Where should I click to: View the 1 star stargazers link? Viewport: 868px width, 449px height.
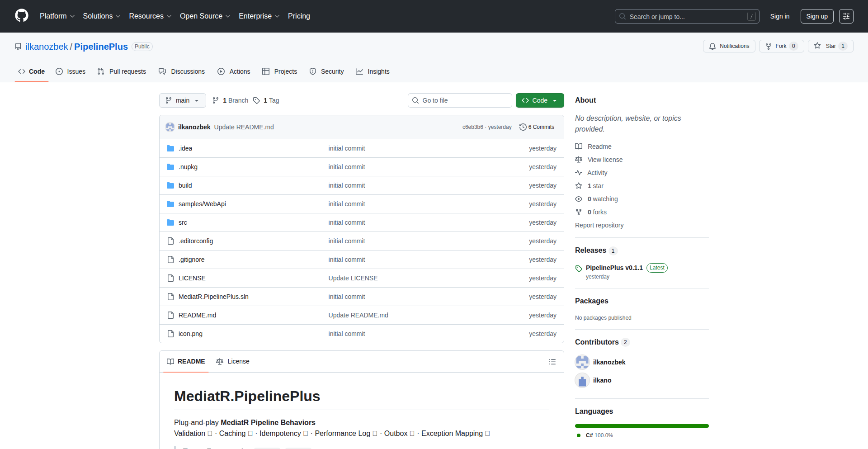click(x=590, y=186)
